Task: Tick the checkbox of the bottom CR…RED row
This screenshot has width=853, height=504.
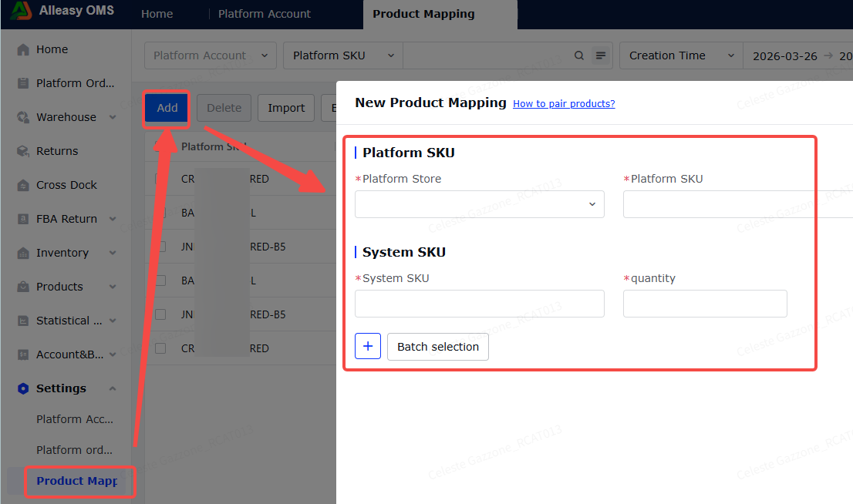Action: tap(160, 348)
